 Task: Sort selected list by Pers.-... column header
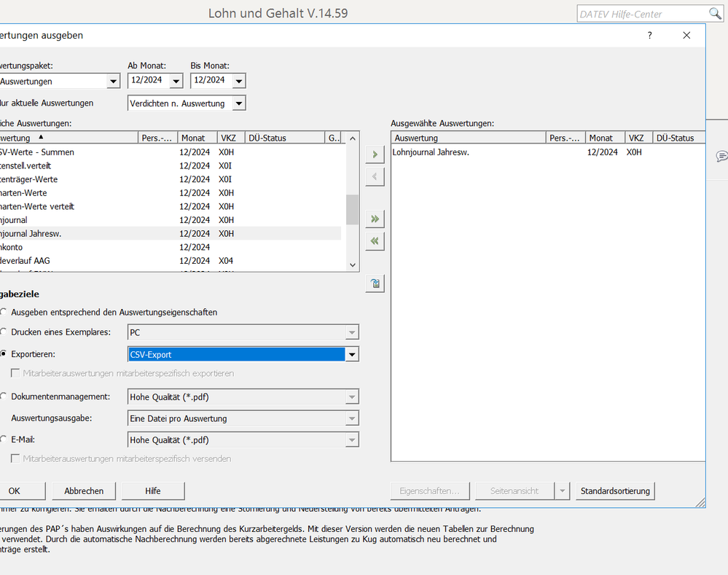click(565, 138)
